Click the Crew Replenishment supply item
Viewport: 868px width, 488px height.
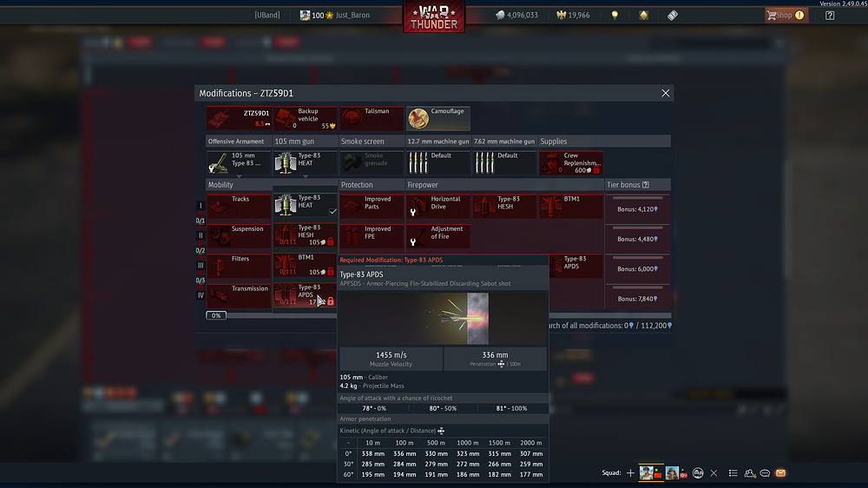571,162
